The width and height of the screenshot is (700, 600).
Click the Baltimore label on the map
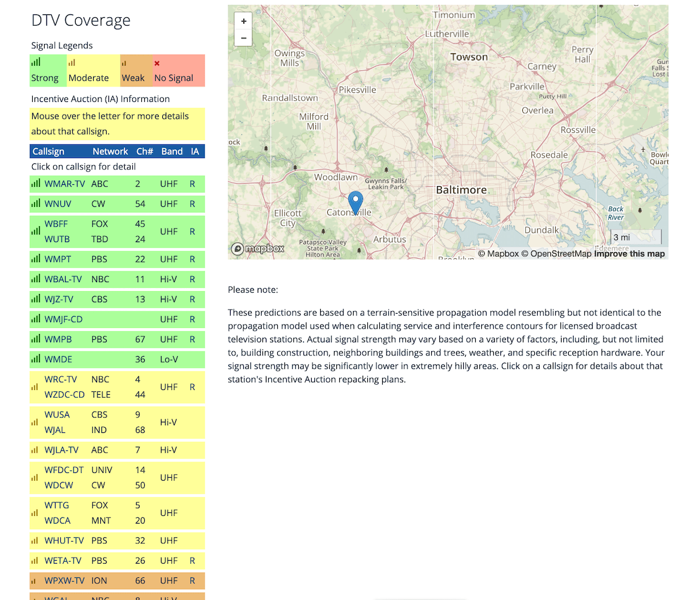tap(461, 190)
